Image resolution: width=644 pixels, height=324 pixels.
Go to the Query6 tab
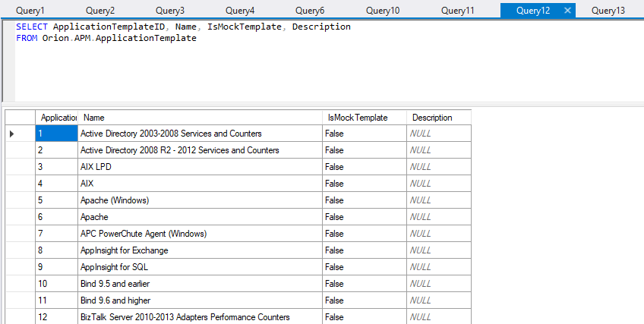[x=310, y=11]
